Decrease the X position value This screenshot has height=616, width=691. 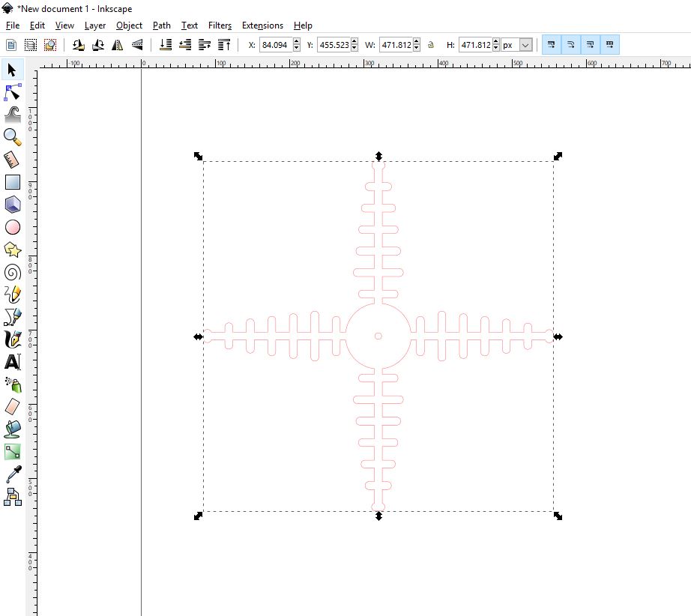click(x=297, y=48)
